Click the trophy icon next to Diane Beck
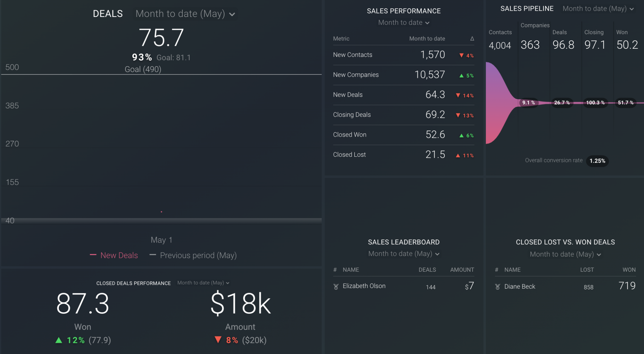 coord(497,286)
